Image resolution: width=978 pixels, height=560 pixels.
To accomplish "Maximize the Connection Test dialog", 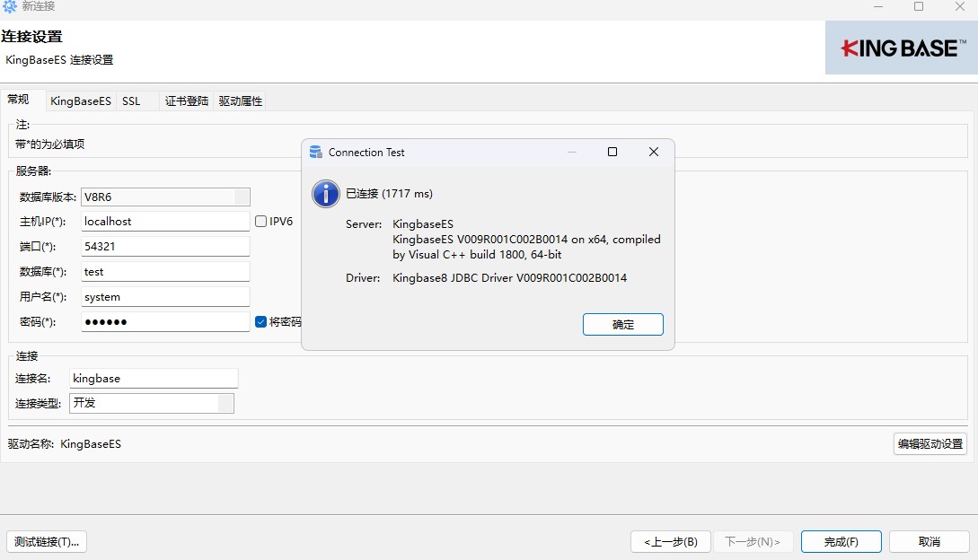I will click(x=612, y=152).
